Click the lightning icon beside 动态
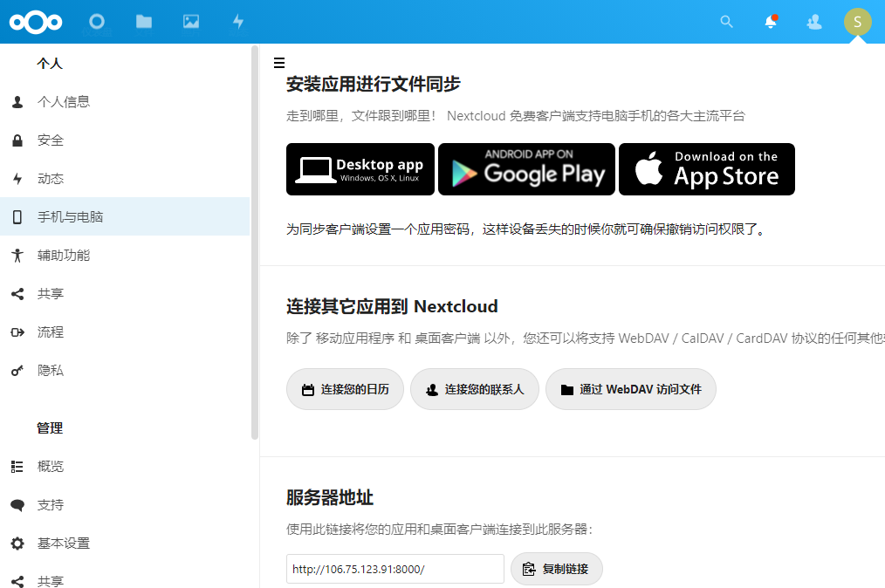Screen dimensions: 885x588 tap(17, 179)
